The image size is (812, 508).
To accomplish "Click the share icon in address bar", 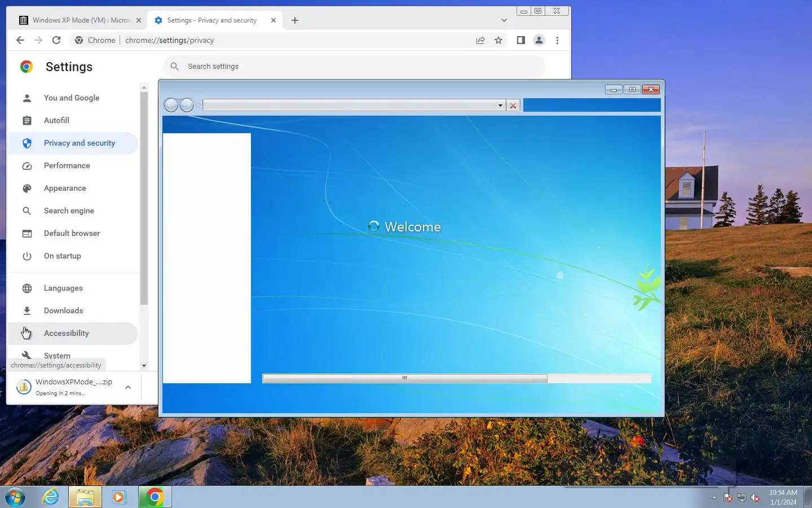I will coord(480,40).
